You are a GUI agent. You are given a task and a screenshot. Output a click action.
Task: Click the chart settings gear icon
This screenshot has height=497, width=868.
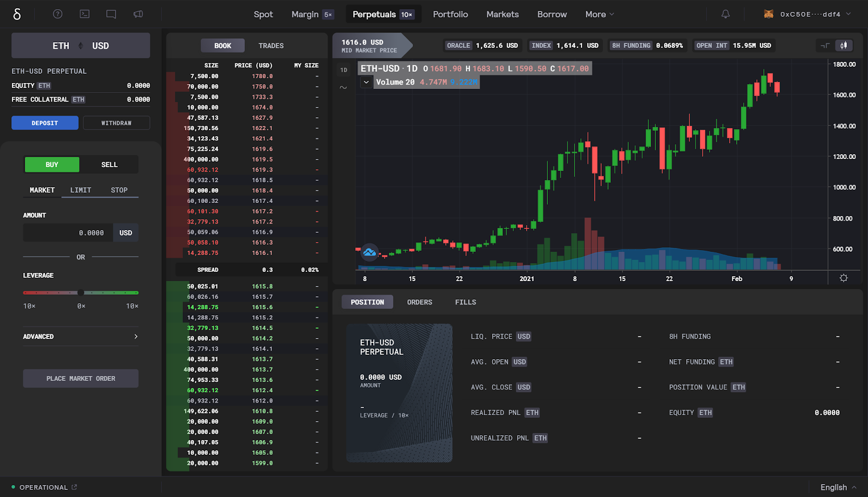point(844,278)
